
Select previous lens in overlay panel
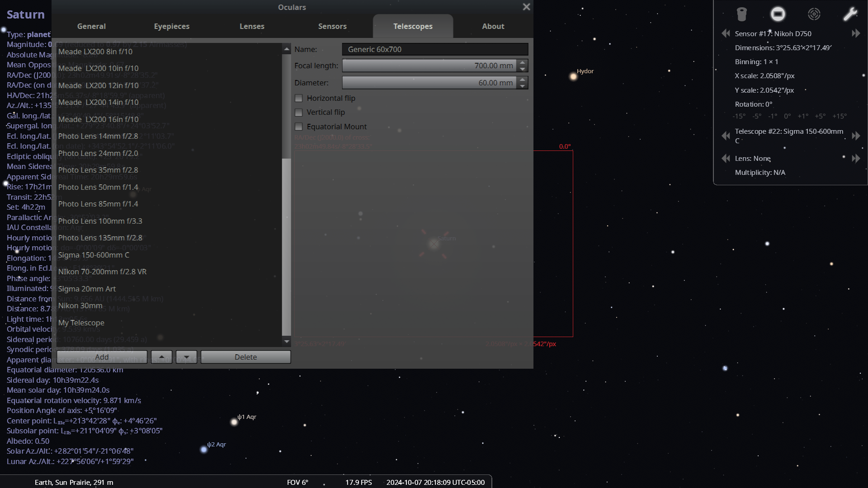click(x=726, y=159)
